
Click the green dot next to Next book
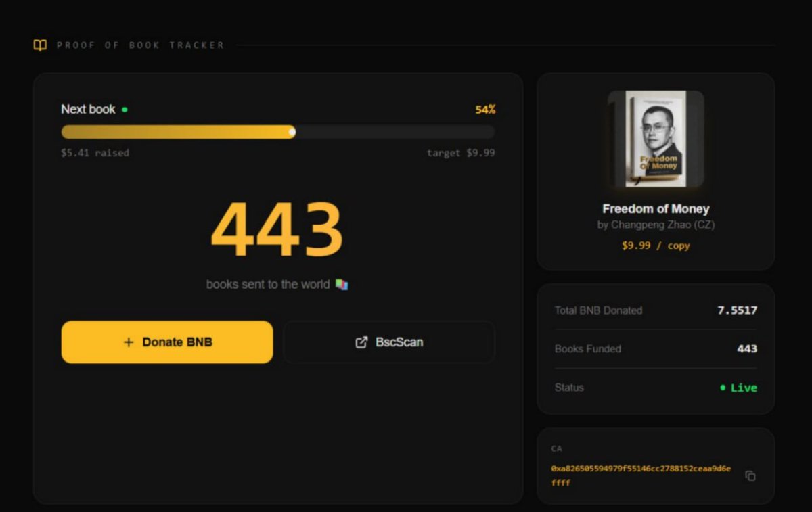tap(125, 110)
